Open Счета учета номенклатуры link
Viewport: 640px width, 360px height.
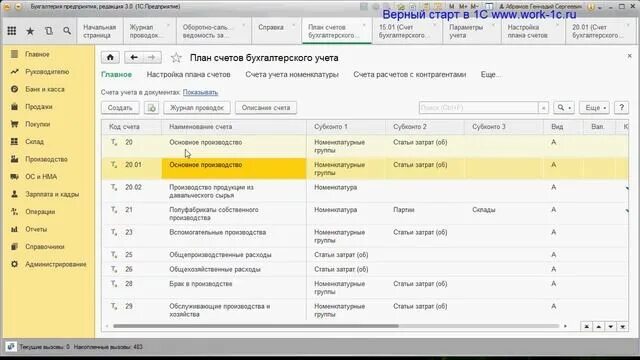click(x=292, y=75)
